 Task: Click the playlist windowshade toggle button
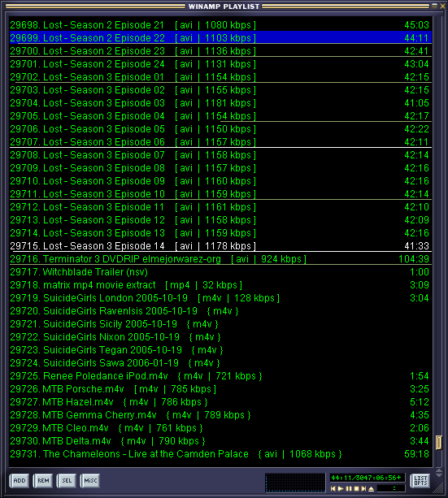tap(435, 6)
